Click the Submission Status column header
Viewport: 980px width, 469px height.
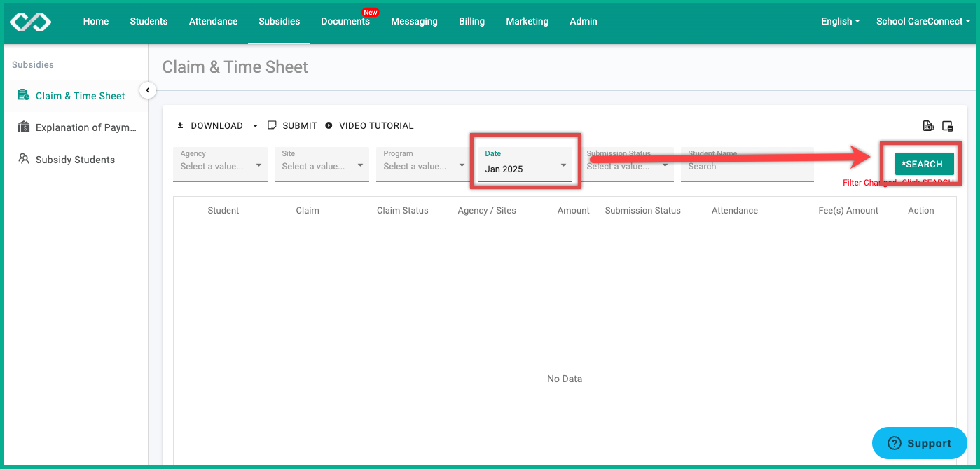pos(643,210)
